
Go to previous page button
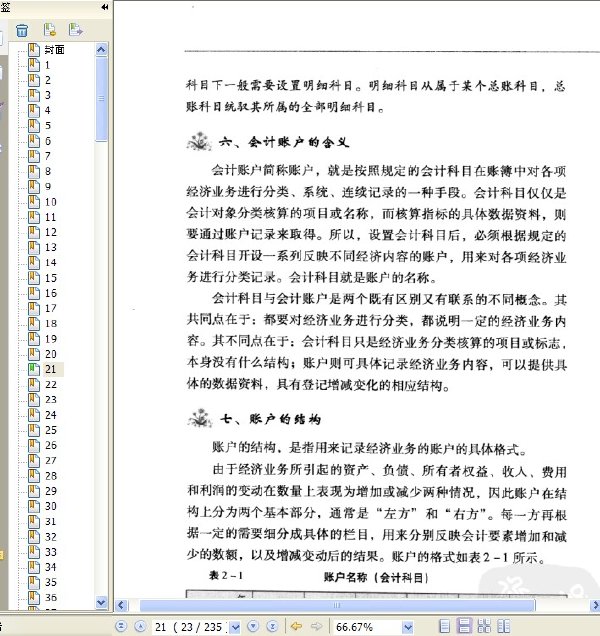point(140,626)
